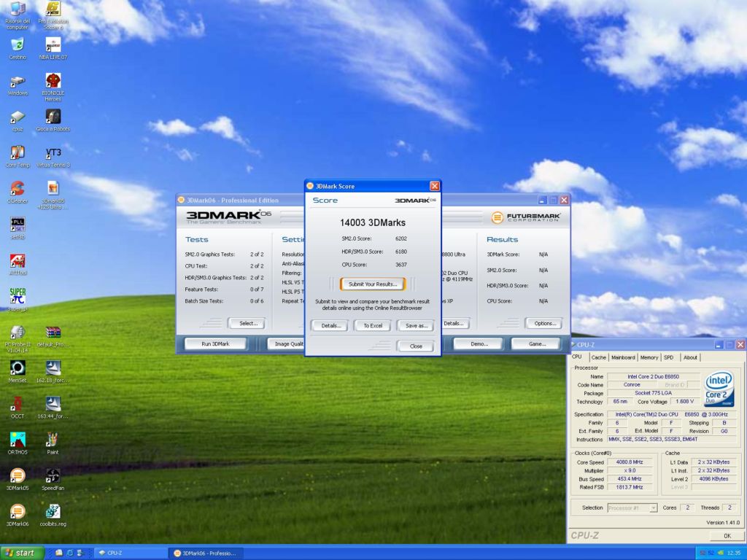Screen dimensions: 747x560
Task: Click the Name field showing Core 2 Duo E6850
Action: (653, 377)
